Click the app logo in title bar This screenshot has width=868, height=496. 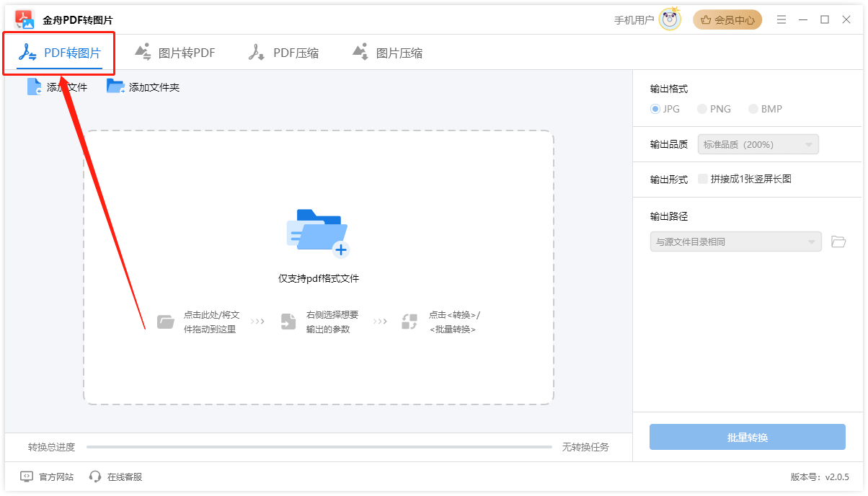(24, 19)
